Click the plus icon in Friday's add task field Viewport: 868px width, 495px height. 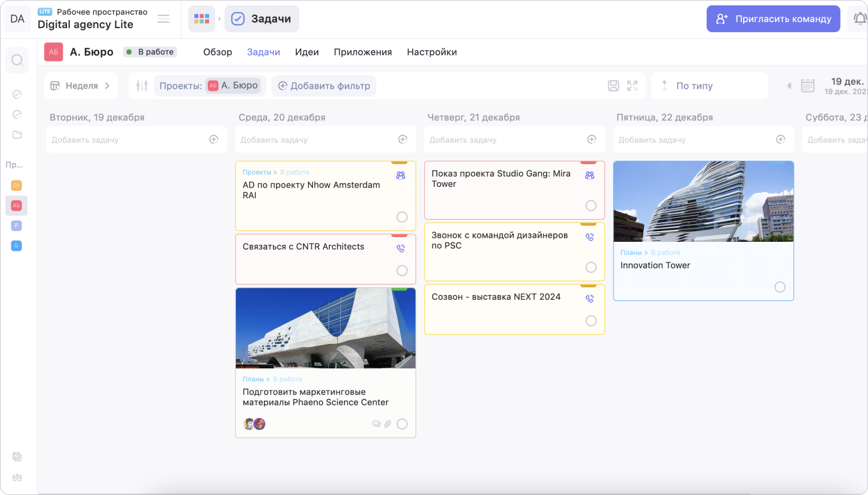coord(780,140)
